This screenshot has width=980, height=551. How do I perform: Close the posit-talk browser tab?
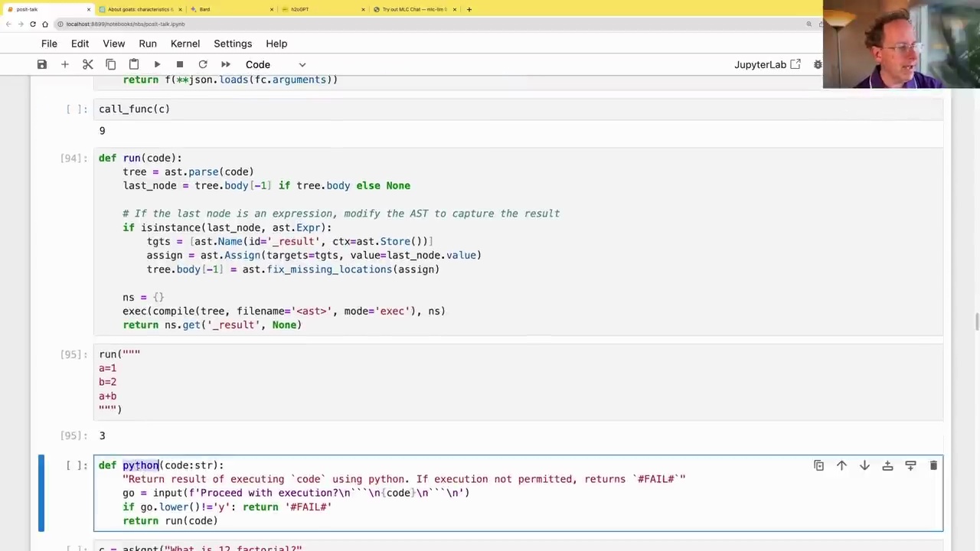pos(89,9)
